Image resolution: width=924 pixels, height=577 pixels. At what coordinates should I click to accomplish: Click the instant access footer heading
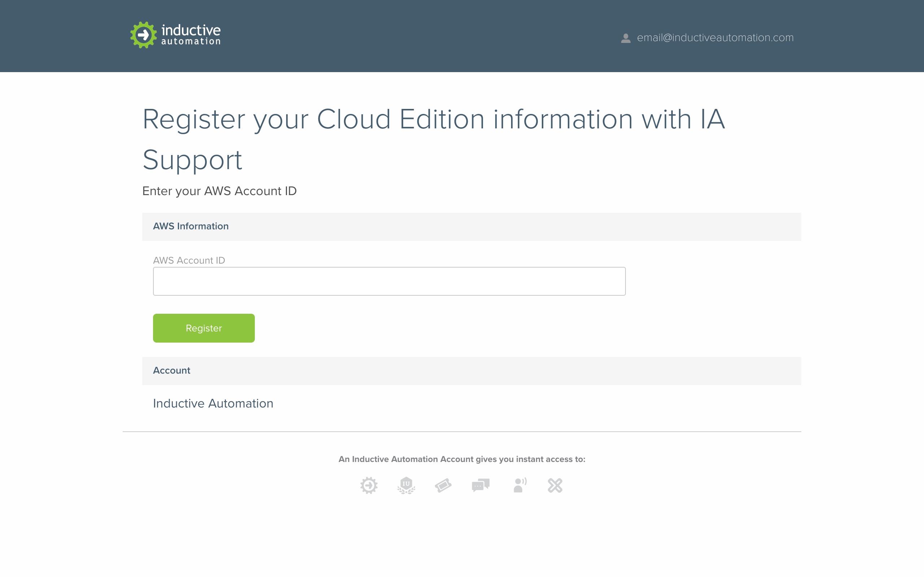pyautogui.click(x=462, y=459)
